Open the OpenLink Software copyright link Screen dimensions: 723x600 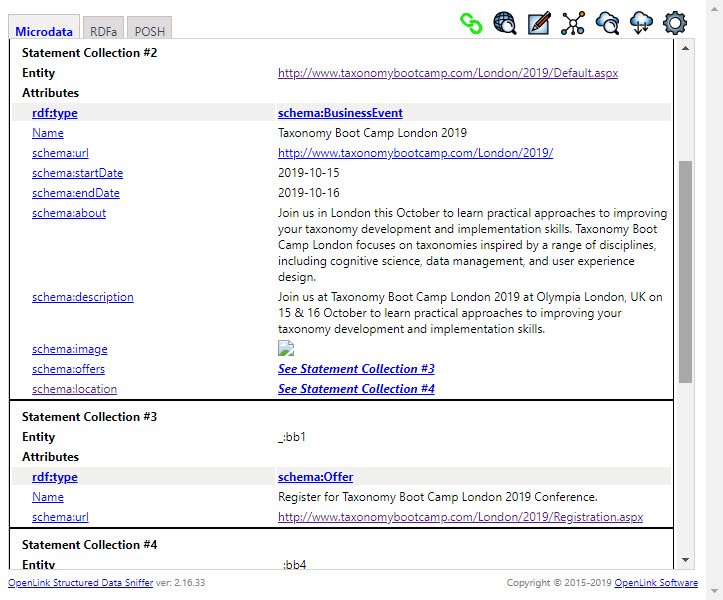click(x=656, y=582)
